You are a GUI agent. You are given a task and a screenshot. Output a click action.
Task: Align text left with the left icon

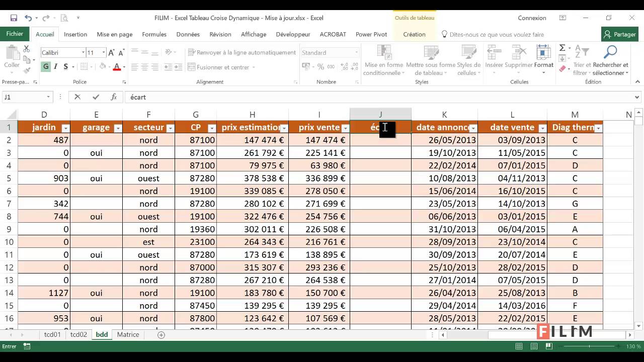[x=134, y=67]
